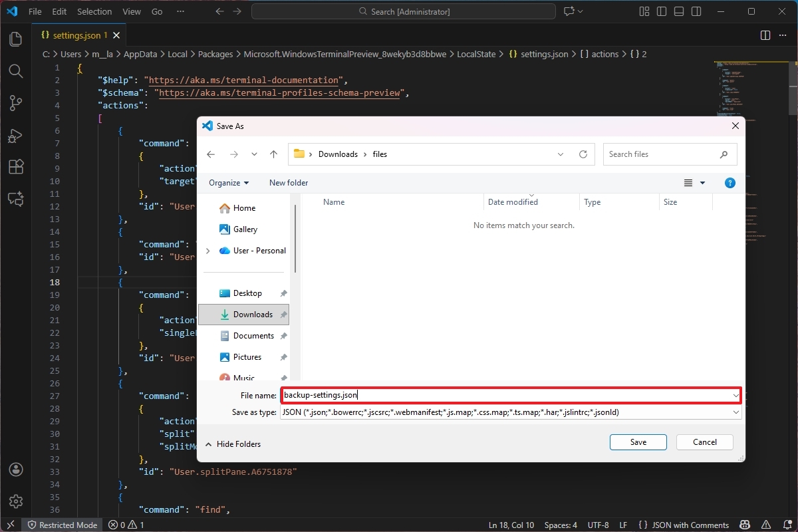
Task: Customize layout icon in title bar
Action: click(x=644, y=11)
